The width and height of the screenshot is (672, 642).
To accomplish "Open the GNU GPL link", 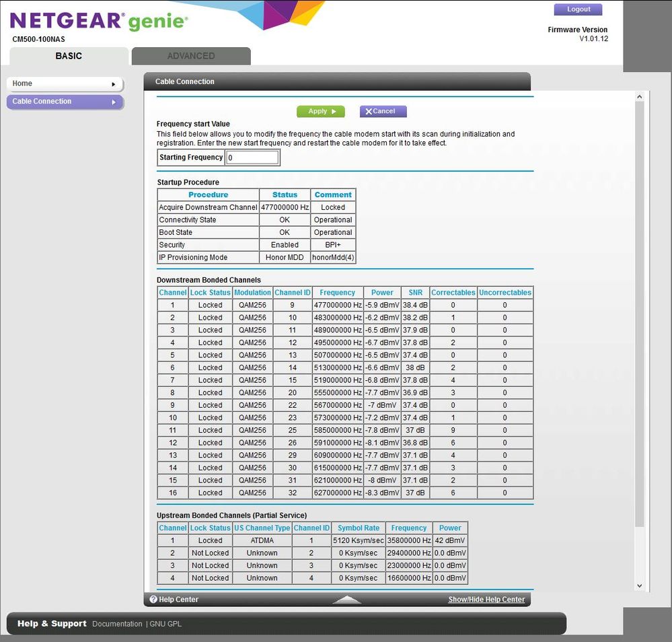I will tap(165, 624).
